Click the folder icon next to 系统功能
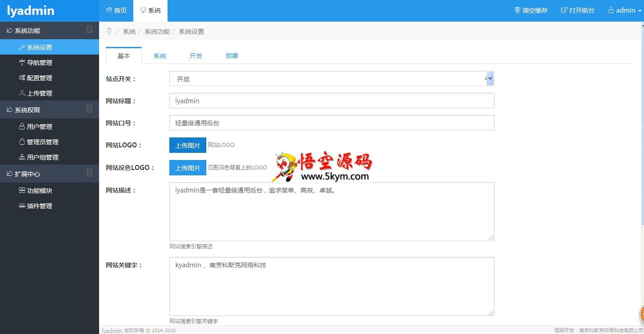The height and width of the screenshot is (334, 644). [9, 31]
